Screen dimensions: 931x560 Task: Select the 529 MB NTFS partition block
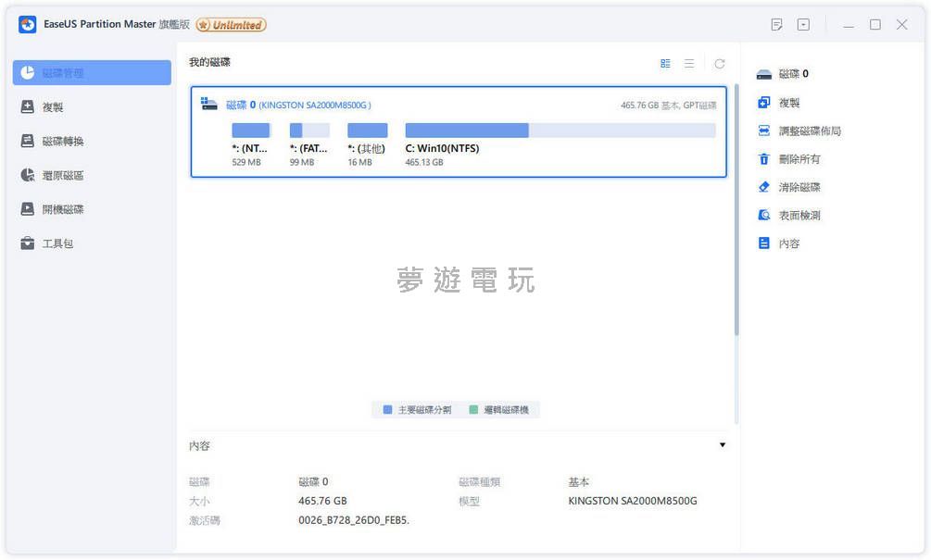tap(250, 131)
